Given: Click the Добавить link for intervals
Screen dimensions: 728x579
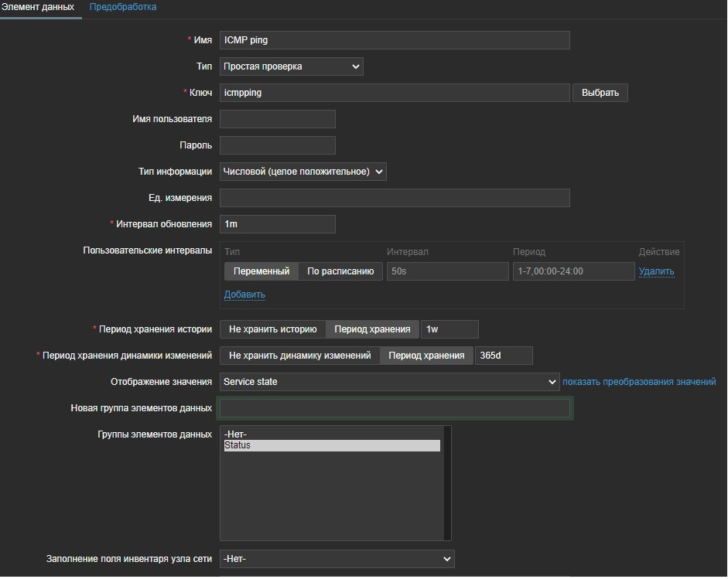Looking at the screenshot, I should pos(244,295).
